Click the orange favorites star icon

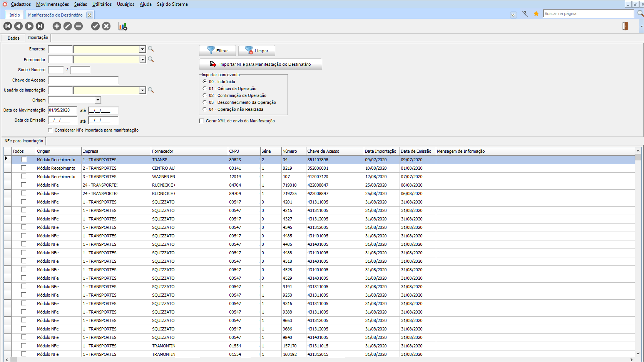pos(536,14)
